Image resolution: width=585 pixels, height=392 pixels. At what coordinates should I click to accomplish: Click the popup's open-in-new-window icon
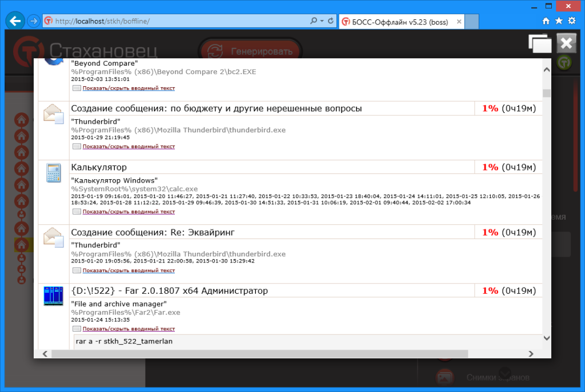tap(540, 43)
